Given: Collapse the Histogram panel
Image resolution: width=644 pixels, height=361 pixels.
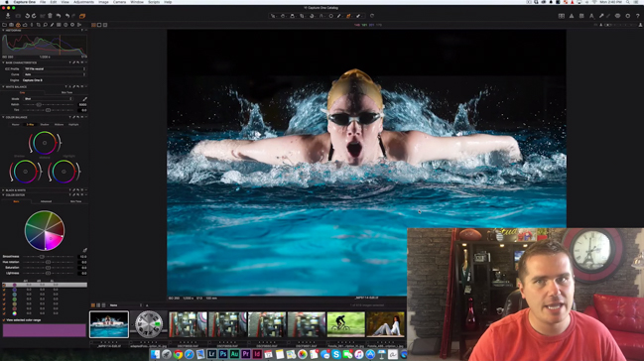Looking at the screenshot, I should pos(3,31).
